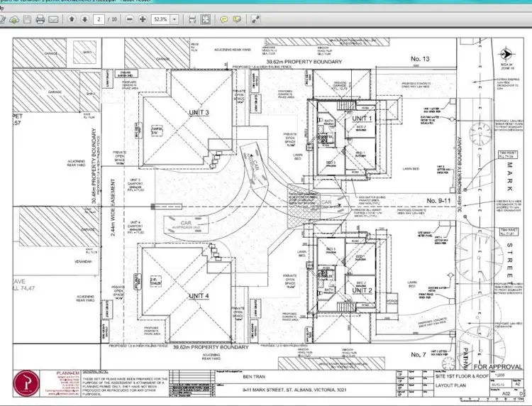Add a sticky note comment

[223, 19]
